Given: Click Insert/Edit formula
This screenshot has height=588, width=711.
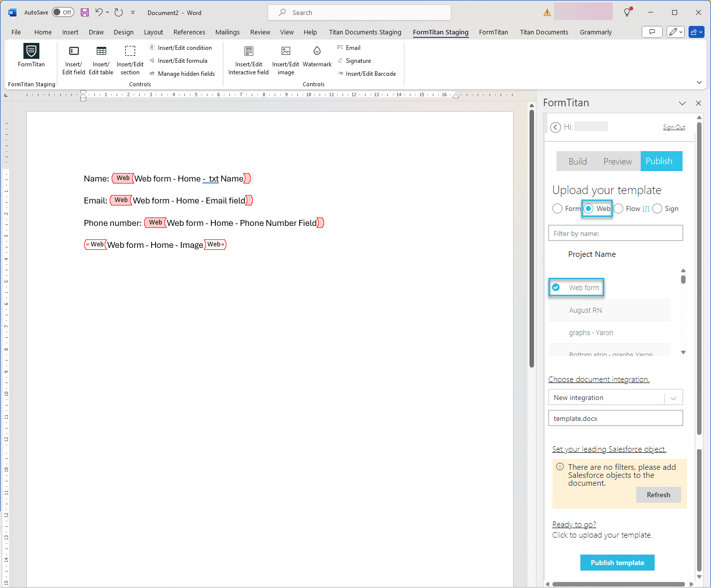Looking at the screenshot, I should 178,61.
